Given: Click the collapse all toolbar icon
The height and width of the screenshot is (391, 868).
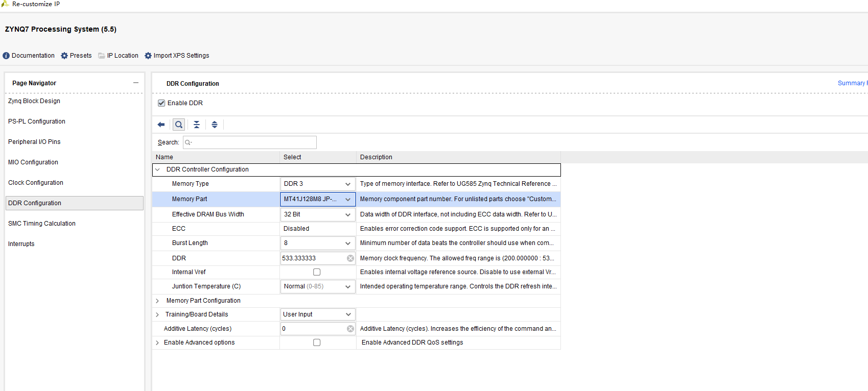Looking at the screenshot, I should (197, 125).
